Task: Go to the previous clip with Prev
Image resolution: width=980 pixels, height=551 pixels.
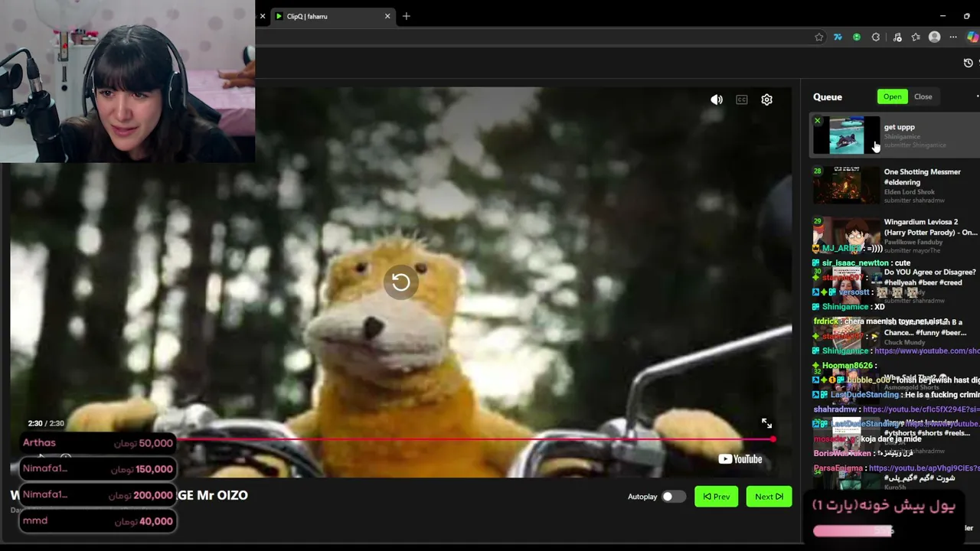Action: coord(717,497)
